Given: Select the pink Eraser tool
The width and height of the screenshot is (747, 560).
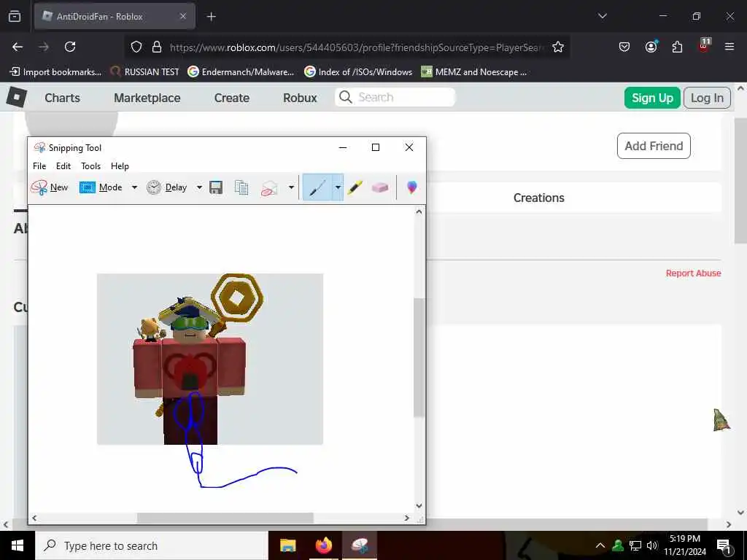Looking at the screenshot, I should pos(380,187).
